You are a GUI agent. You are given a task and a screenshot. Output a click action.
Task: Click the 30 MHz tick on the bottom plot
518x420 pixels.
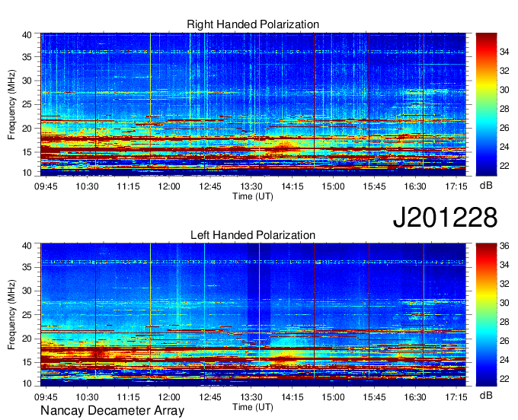tap(27, 291)
